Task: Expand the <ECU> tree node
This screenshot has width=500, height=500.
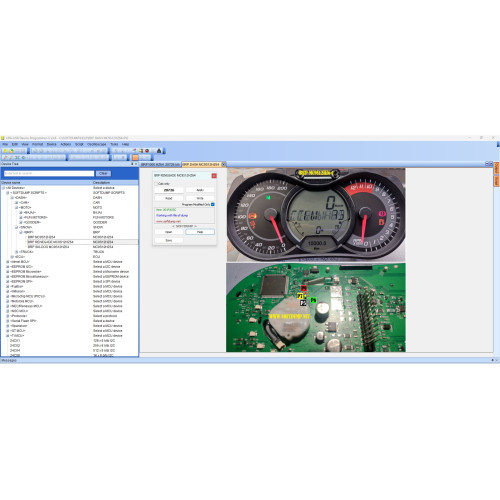Action: coord(12,257)
